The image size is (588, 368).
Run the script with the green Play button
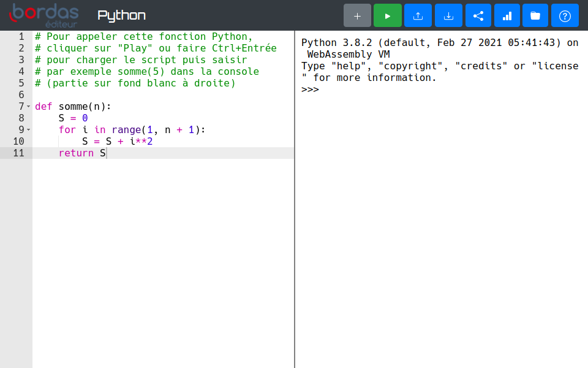pyautogui.click(x=387, y=15)
